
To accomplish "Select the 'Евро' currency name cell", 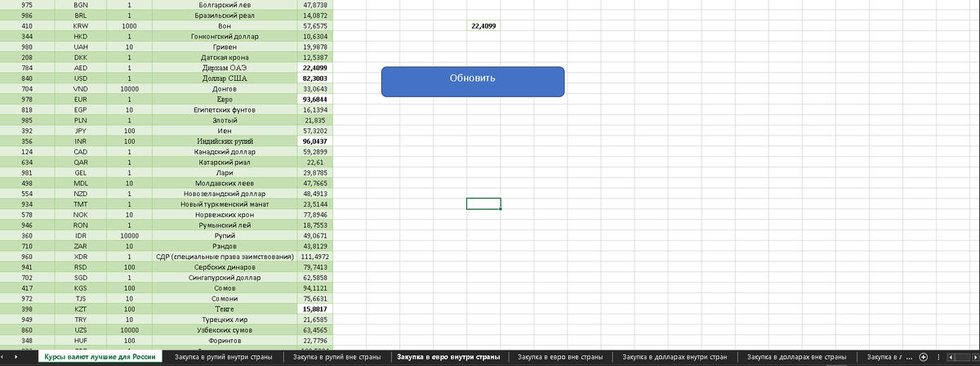I will point(225,99).
